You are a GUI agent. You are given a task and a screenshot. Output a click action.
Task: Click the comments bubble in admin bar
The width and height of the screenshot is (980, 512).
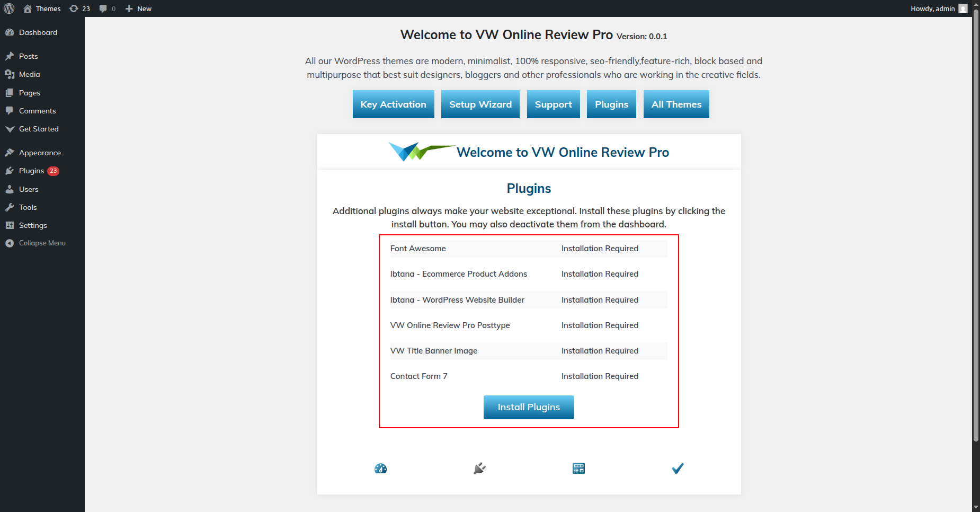point(107,8)
